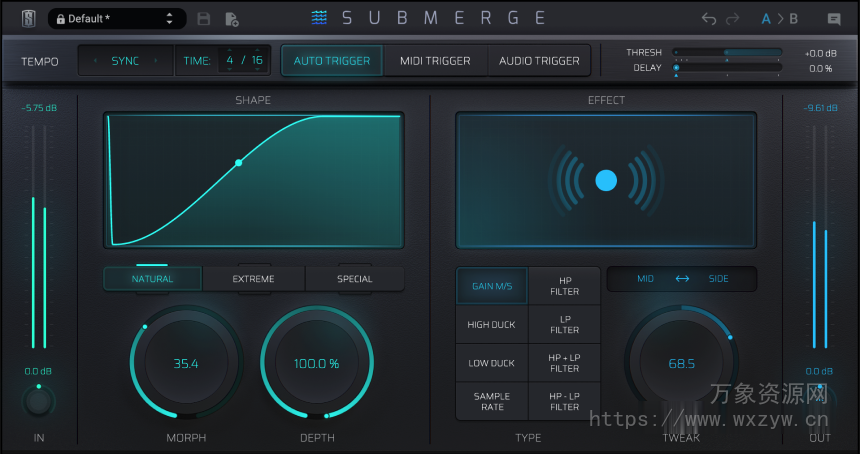The height and width of the screenshot is (454, 860).
Task: Select LP FILTER effect type
Action: [x=564, y=325]
